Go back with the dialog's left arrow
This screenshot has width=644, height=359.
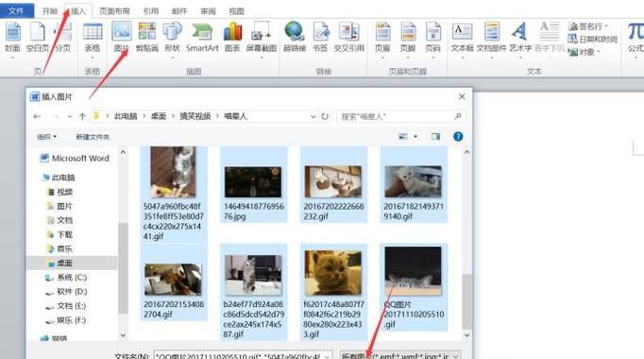coord(38,116)
